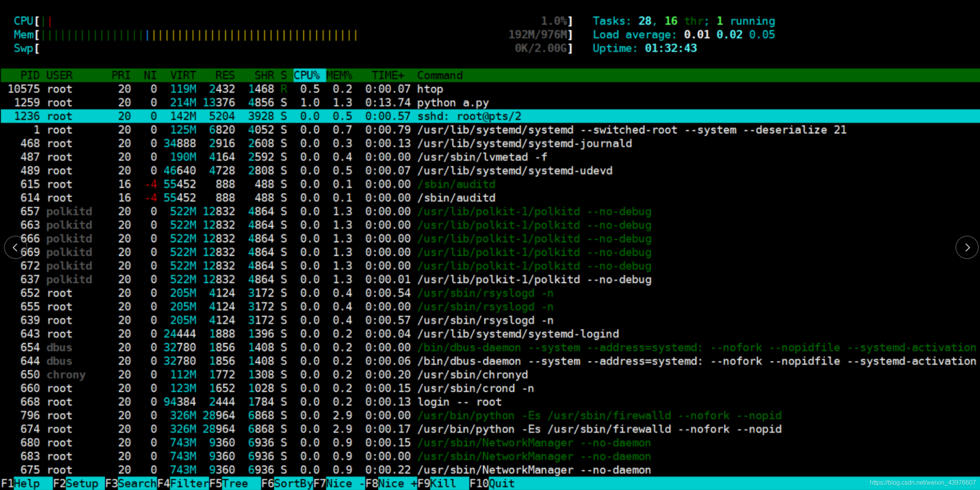Sort by the SHR column header
Image resolution: width=980 pixels, height=490 pixels.
[x=264, y=75]
